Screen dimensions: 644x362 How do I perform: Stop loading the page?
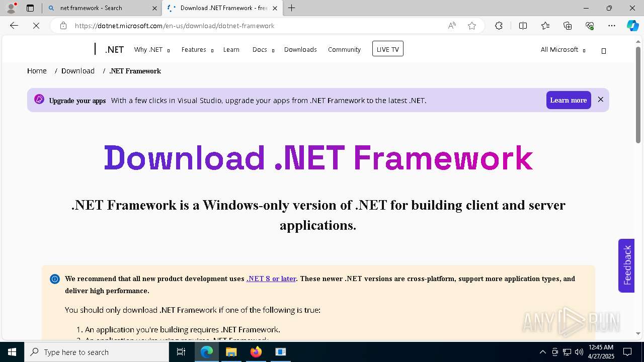tap(36, 26)
